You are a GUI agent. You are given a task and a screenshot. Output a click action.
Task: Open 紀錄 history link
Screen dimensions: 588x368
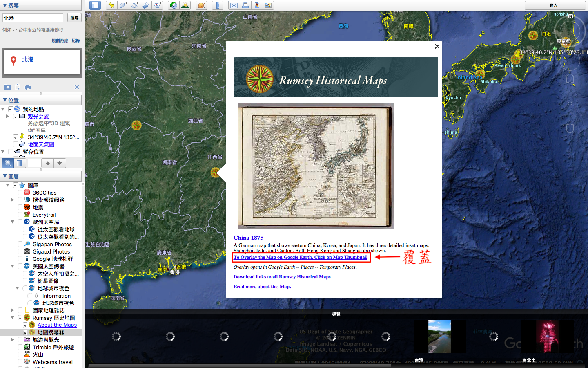tap(76, 40)
